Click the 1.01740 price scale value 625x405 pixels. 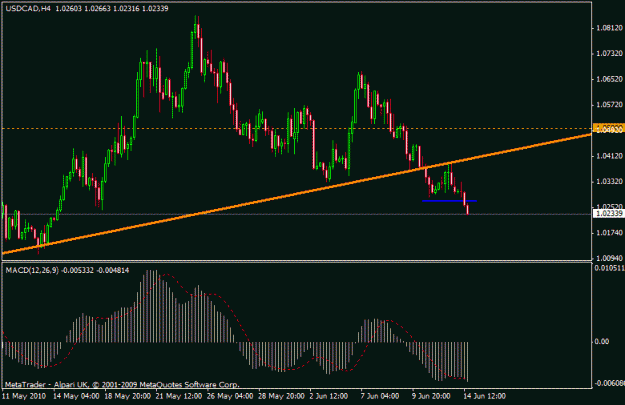pyautogui.click(x=609, y=232)
